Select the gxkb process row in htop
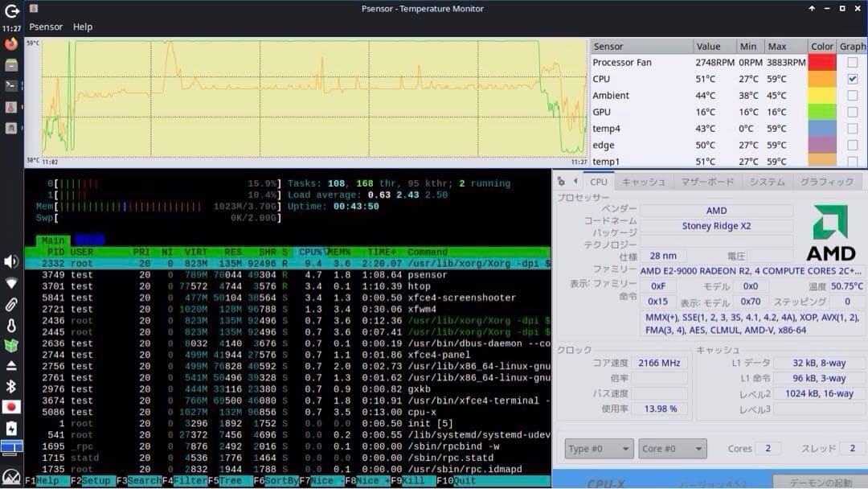 coord(288,389)
